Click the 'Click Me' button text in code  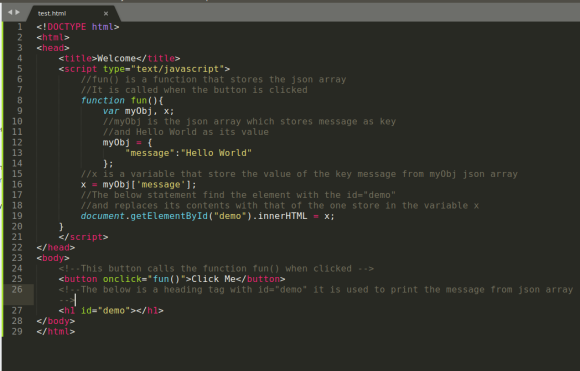coord(213,279)
